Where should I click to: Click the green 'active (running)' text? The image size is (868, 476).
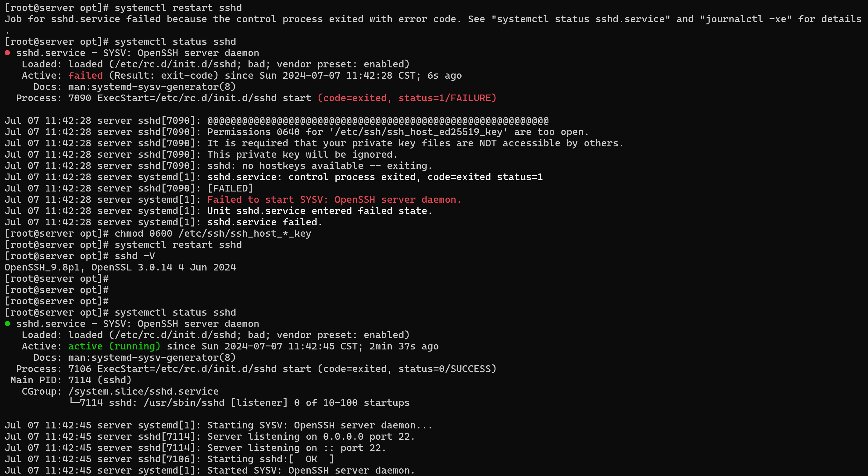[114, 346]
